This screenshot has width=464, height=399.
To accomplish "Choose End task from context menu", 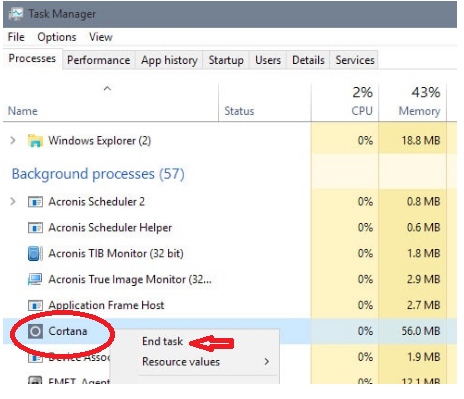I will pos(162,341).
